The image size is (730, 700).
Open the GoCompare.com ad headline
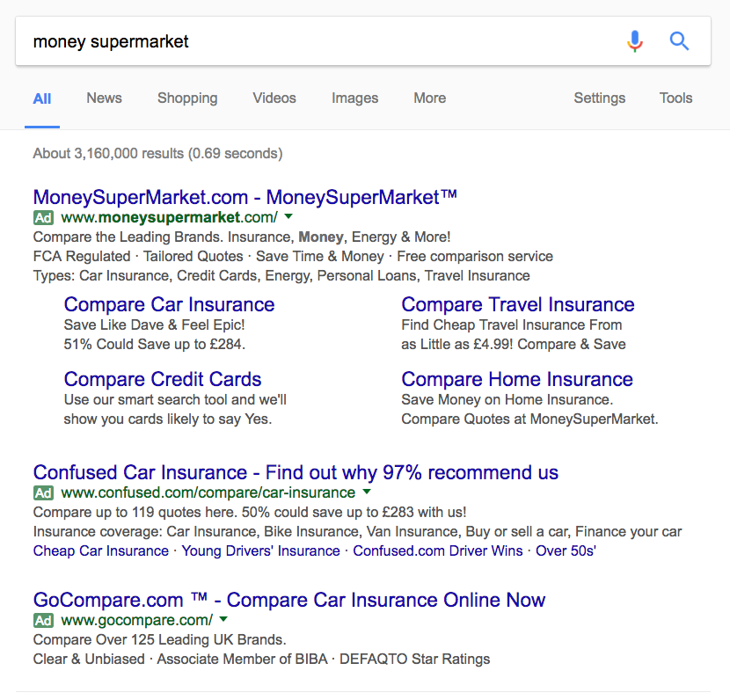[x=288, y=600]
